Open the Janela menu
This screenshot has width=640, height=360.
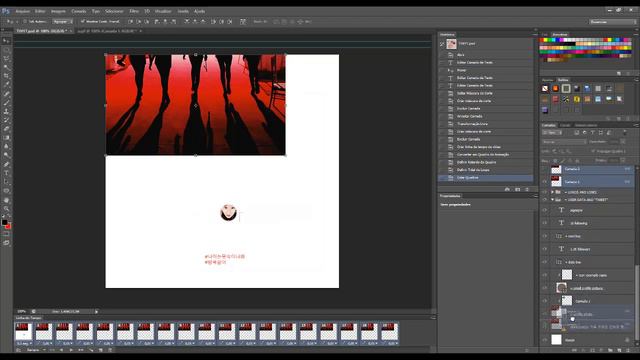pyautogui.click(x=183, y=11)
